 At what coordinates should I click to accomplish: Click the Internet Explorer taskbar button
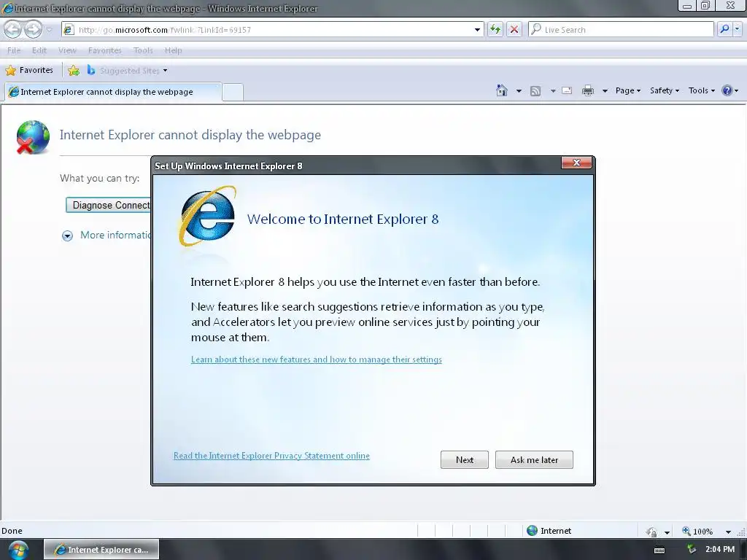(x=101, y=550)
